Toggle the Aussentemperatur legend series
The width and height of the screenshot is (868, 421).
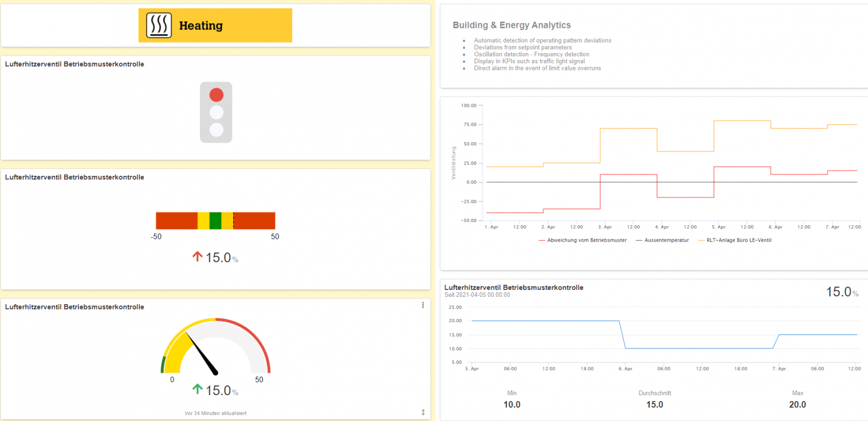pyautogui.click(x=666, y=240)
